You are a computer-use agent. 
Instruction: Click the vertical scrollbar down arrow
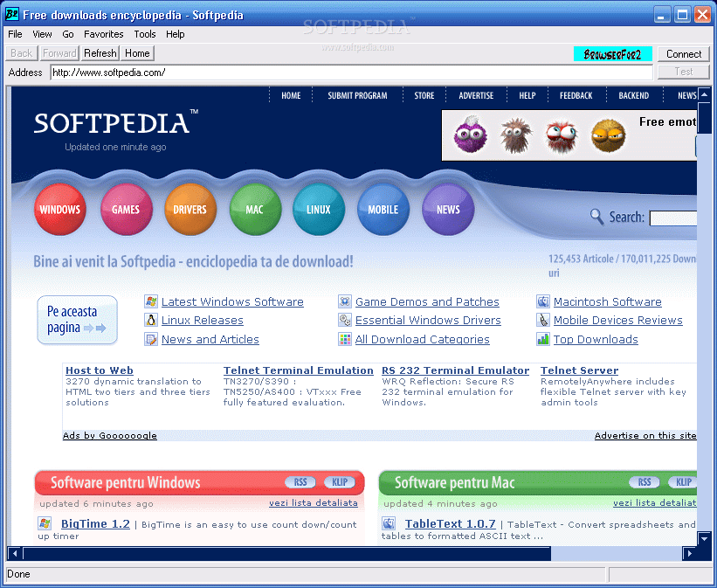704,538
